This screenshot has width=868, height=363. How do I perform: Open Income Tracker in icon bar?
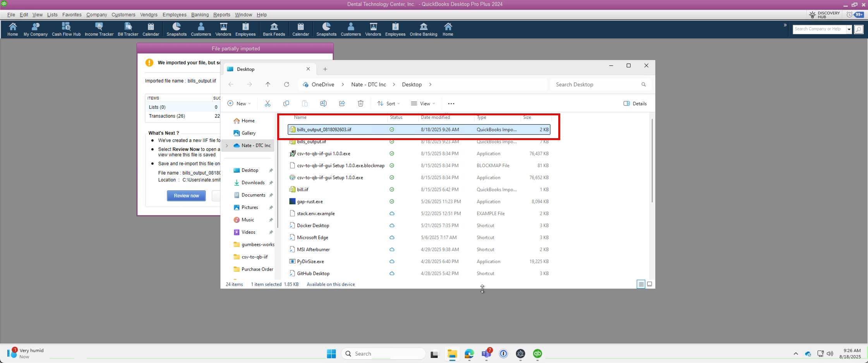coord(99,29)
